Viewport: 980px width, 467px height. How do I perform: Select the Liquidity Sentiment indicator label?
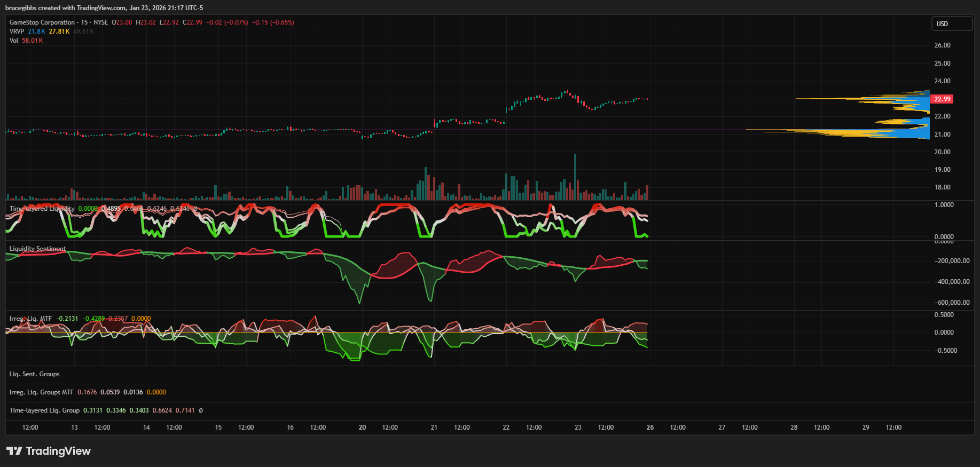37,249
